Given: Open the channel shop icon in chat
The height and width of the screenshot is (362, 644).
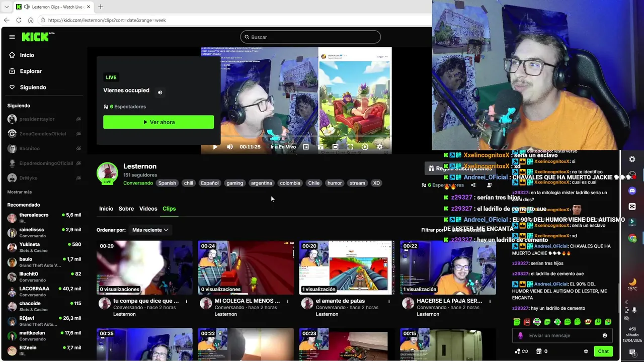Looking at the screenshot, I should coord(539,351).
